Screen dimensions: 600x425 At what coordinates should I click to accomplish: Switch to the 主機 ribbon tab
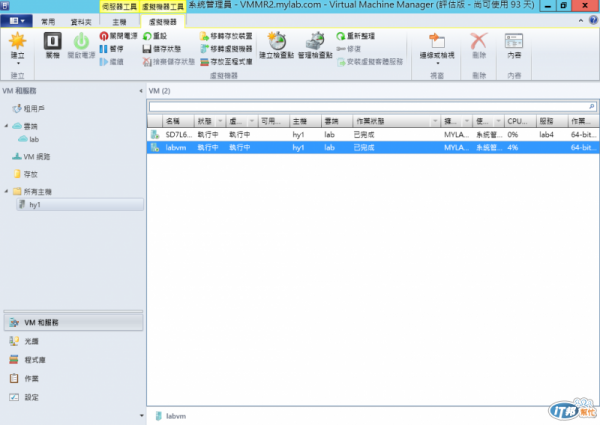[119, 22]
